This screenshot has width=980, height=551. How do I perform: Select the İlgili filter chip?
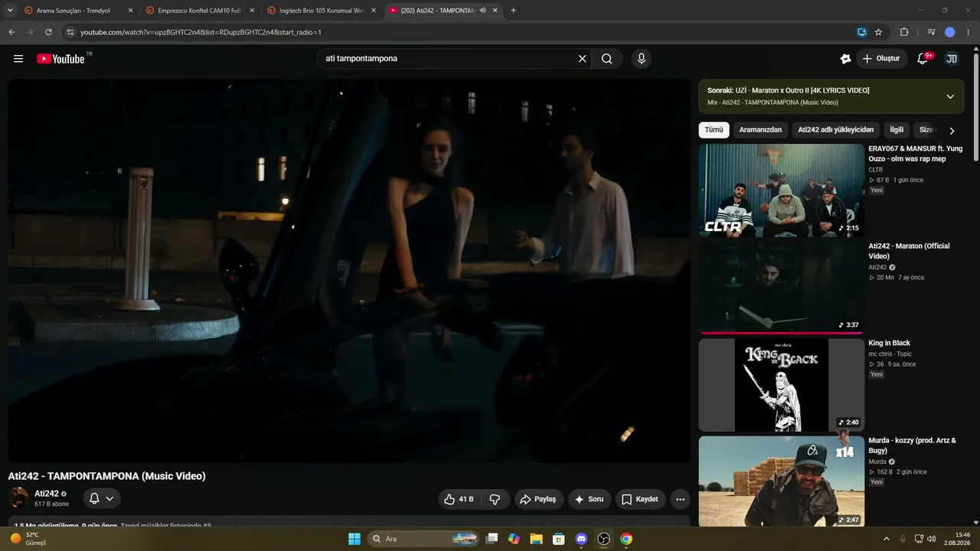897,130
